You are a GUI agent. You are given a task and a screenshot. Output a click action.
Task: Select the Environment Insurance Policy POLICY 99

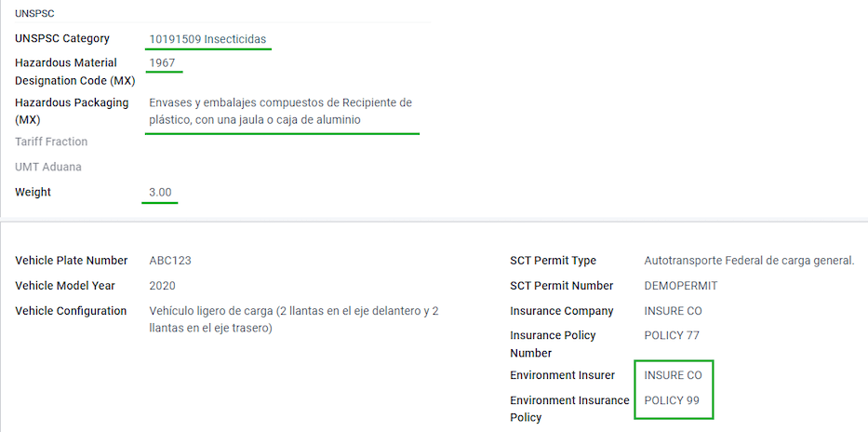point(672,399)
